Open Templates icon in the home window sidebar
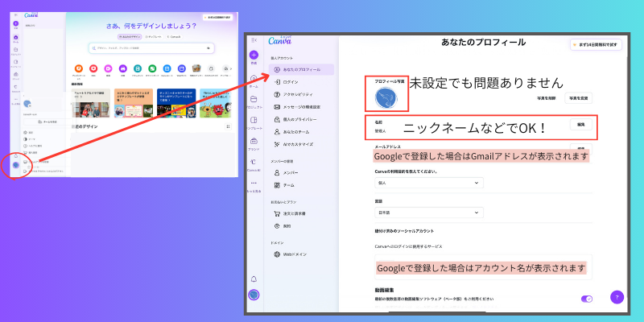The width and height of the screenshot is (644, 322). click(x=16, y=62)
